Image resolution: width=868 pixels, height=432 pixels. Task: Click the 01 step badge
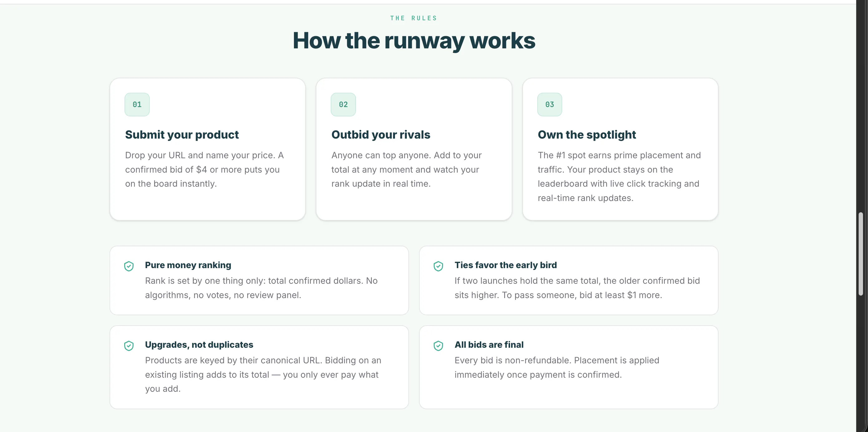point(137,105)
